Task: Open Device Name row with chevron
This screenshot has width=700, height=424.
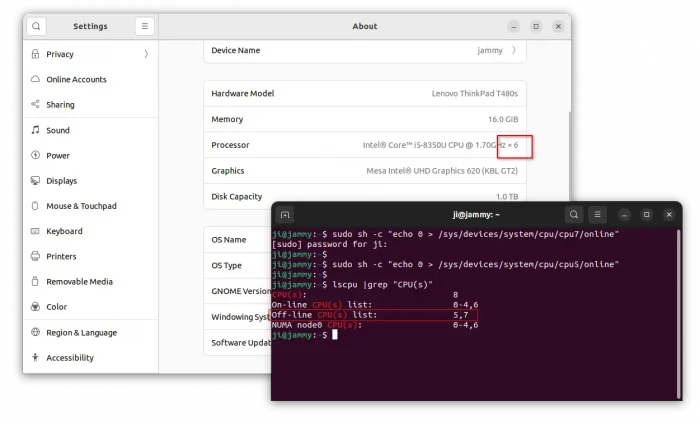Action: [x=514, y=50]
